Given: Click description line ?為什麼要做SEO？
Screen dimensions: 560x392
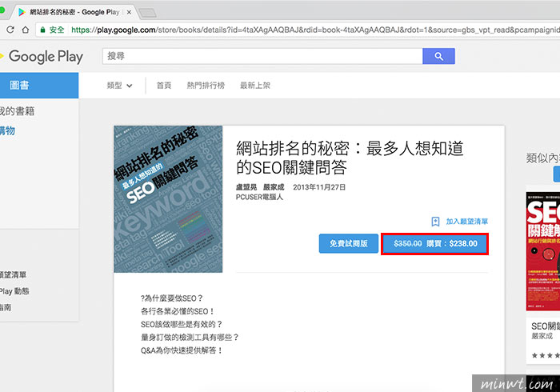Looking at the screenshot, I should pyautogui.click(x=172, y=298).
